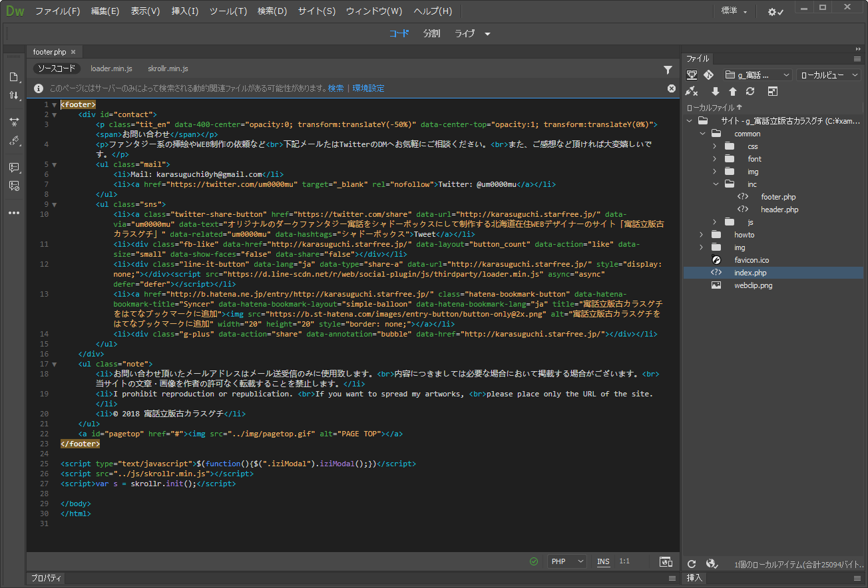Click the globe checkmark icon at Files panel bottom
The height and width of the screenshot is (588, 868).
click(x=712, y=563)
